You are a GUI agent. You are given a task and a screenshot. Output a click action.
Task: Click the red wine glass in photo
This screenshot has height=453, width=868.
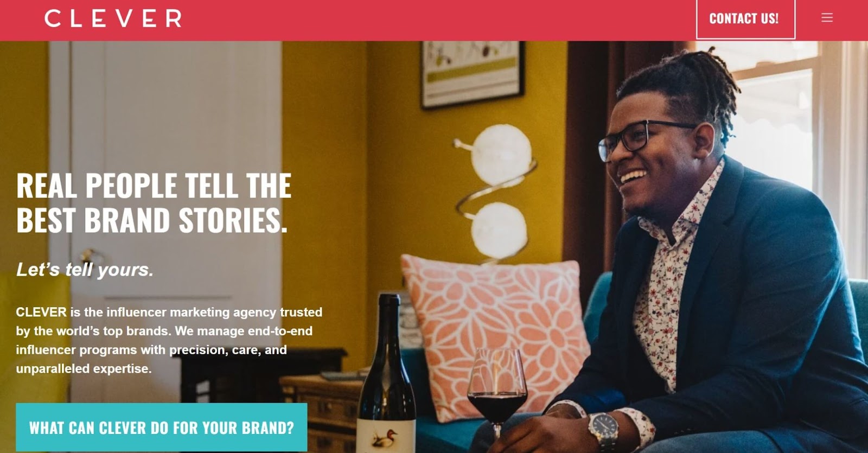pyautogui.click(x=496, y=391)
